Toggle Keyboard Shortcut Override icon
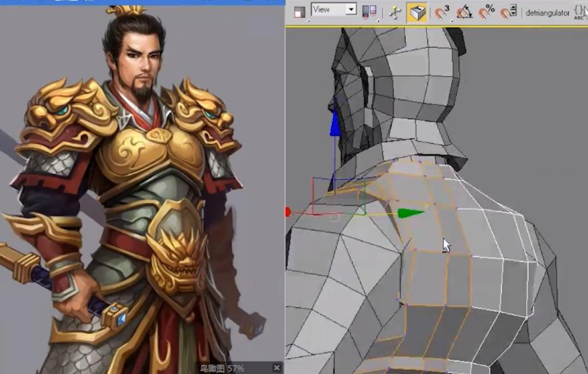The height and width of the screenshot is (374, 588). click(x=417, y=13)
